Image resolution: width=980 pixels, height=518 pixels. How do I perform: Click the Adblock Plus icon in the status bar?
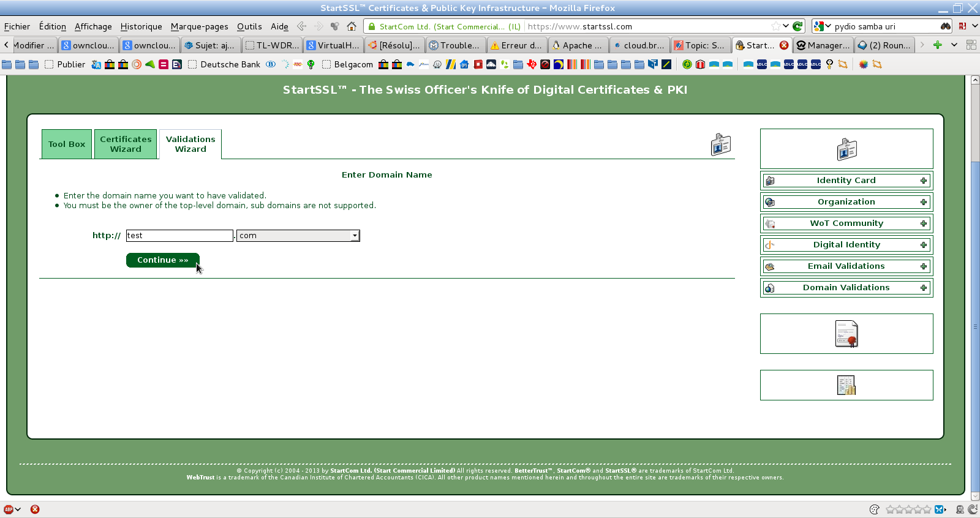(9, 509)
